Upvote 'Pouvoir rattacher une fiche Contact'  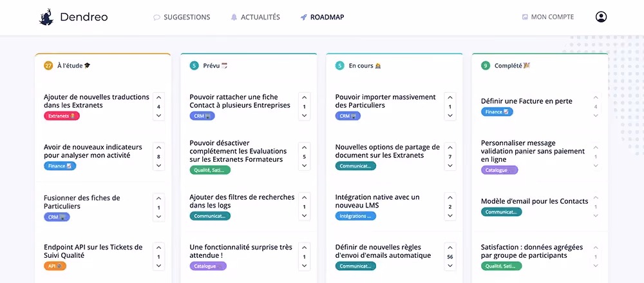305,98
